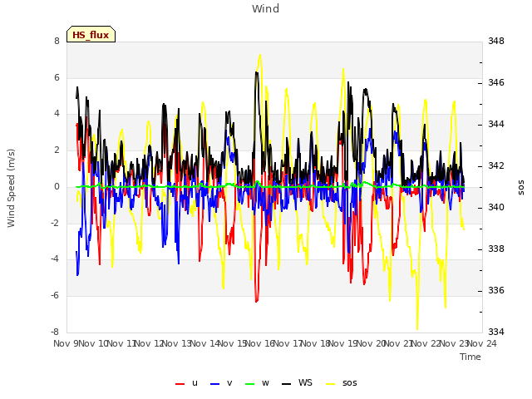Click the 348 tick on right axis
Viewport: 532px width, 399px height.
[496, 41]
